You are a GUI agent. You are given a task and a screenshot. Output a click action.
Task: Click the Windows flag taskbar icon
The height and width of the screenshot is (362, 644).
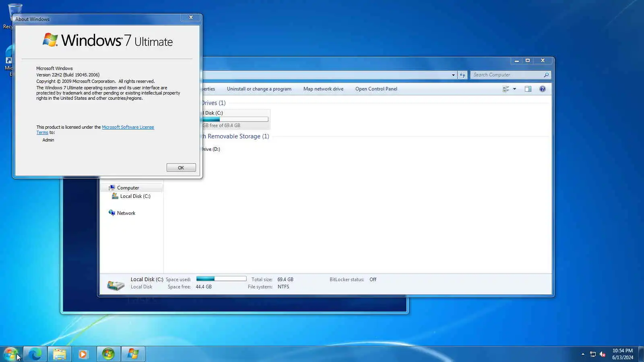(133, 354)
